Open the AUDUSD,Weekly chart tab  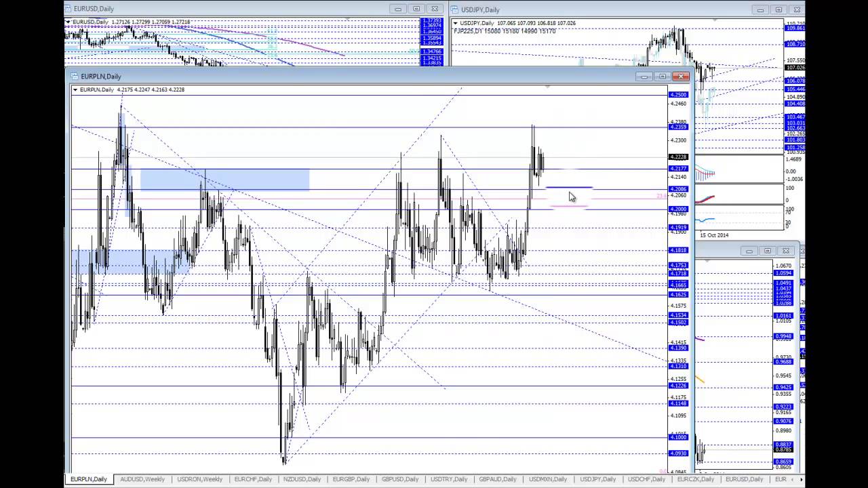tap(142, 479)
